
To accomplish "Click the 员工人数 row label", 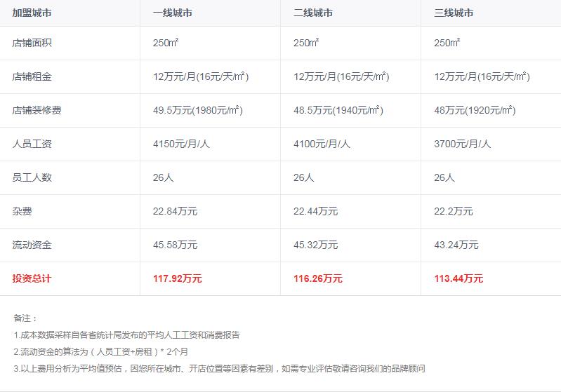I will pyautogui.click(x=32, y=177).
